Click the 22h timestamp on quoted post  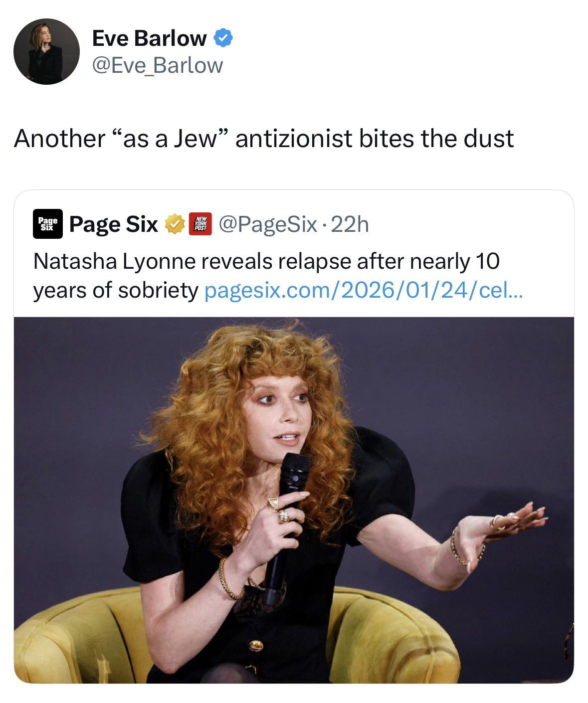350,224
